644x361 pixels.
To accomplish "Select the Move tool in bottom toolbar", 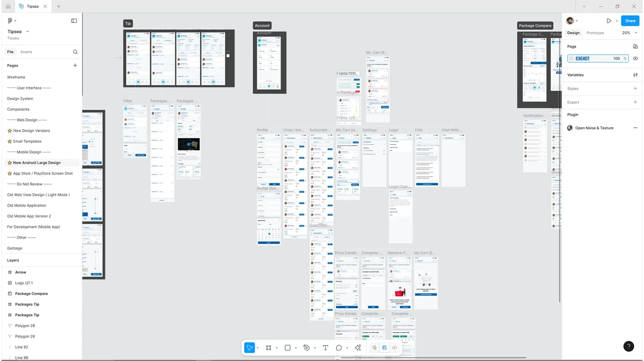I will [x=249, y=348].
